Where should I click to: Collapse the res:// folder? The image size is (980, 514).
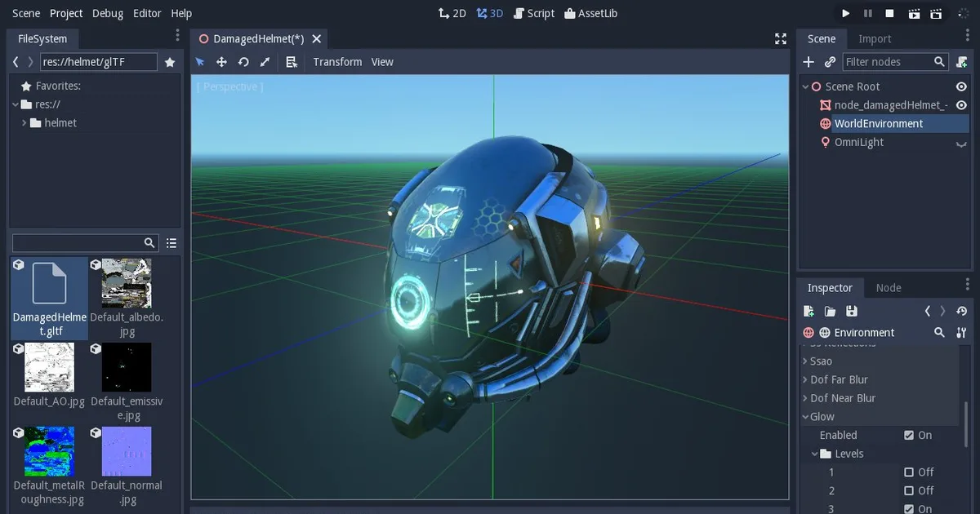[x=16, y=104]
